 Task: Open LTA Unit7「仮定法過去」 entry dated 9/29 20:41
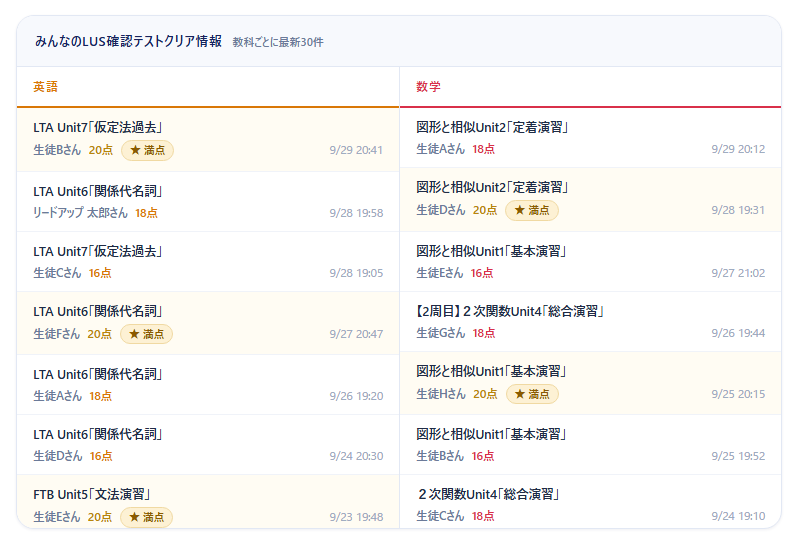(208, 139)
